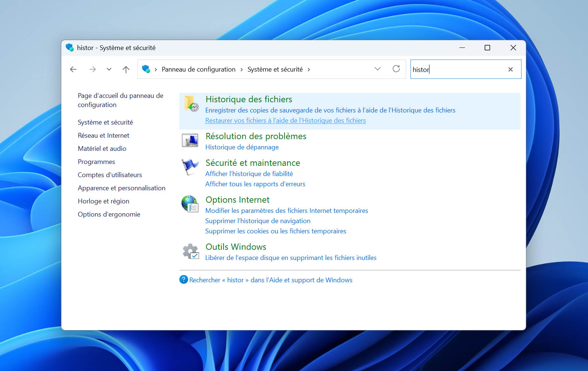
Task: Open the Outils Windows heading
Action: click(236, 247)
